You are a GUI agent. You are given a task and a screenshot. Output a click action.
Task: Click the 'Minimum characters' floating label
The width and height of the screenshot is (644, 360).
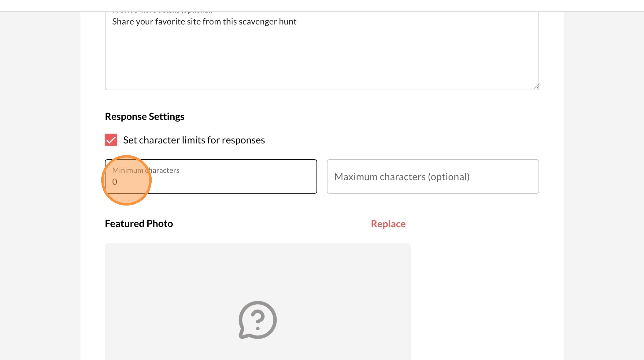[146, 170]
